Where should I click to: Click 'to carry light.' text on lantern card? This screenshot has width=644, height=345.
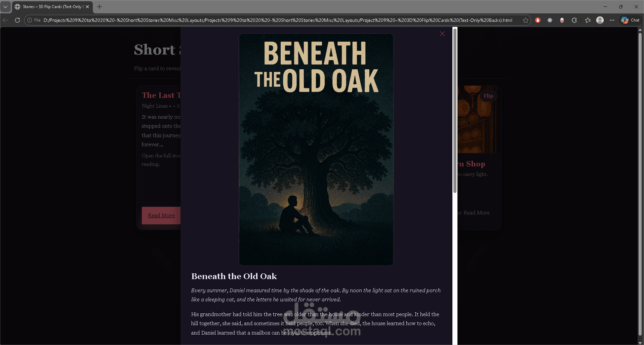(472, 174)
